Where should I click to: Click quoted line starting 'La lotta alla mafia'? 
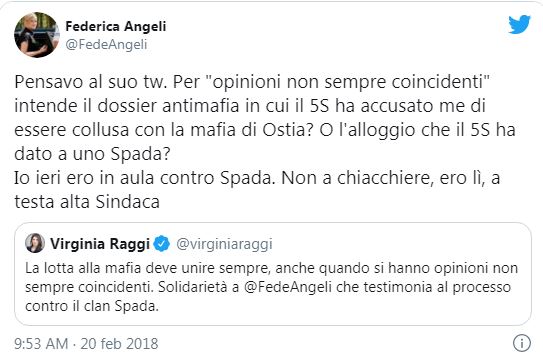[x=272, y=268]
